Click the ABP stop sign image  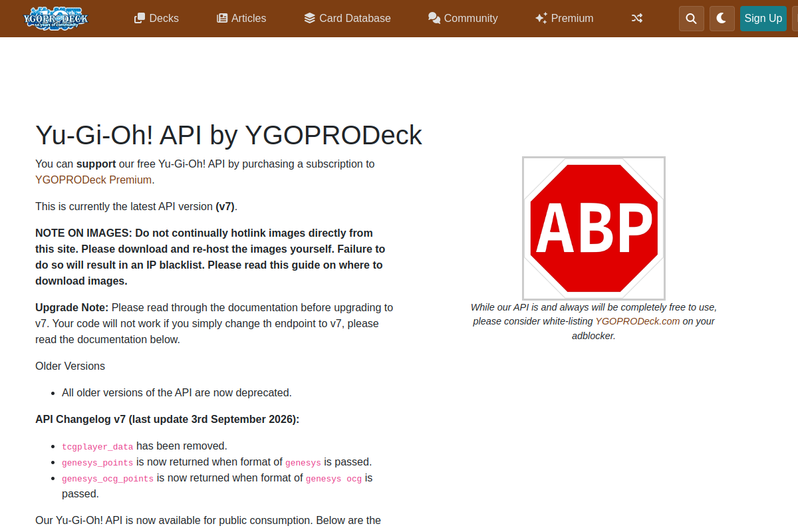(x=594, y=228)
